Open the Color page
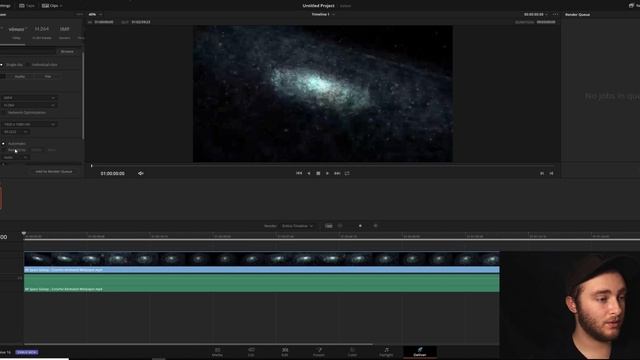Viewport: 640px width, 360px height. 352,352
